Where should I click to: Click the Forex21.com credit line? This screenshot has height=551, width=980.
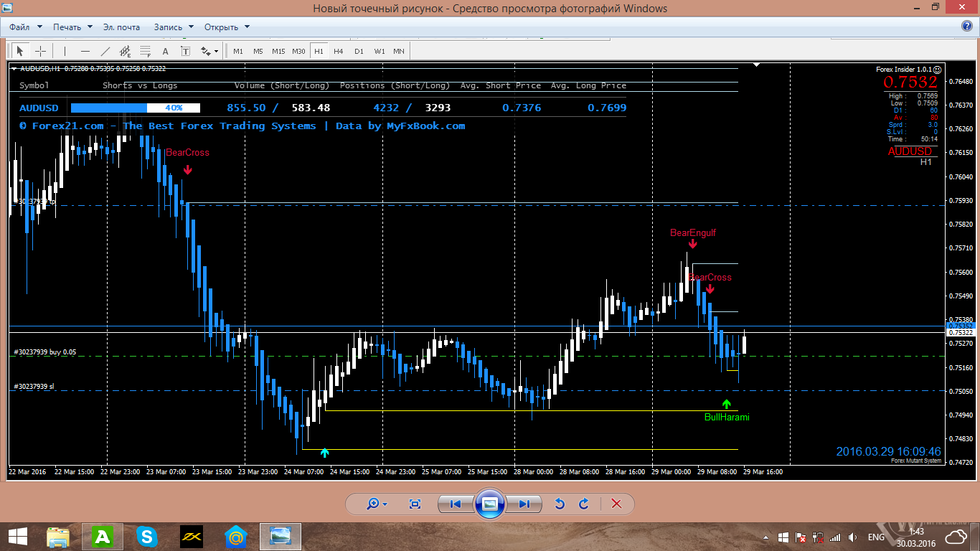click(x=242, y=126)
